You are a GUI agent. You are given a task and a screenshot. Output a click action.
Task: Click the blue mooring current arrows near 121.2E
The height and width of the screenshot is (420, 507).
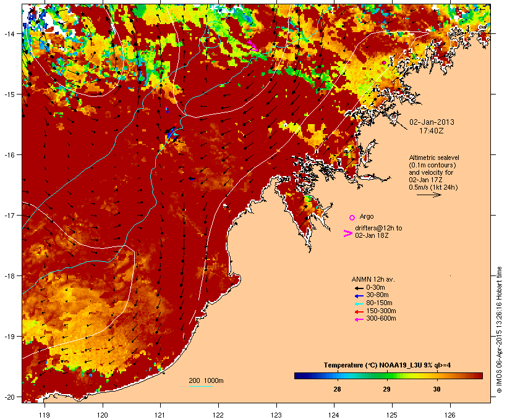[171, 132]
